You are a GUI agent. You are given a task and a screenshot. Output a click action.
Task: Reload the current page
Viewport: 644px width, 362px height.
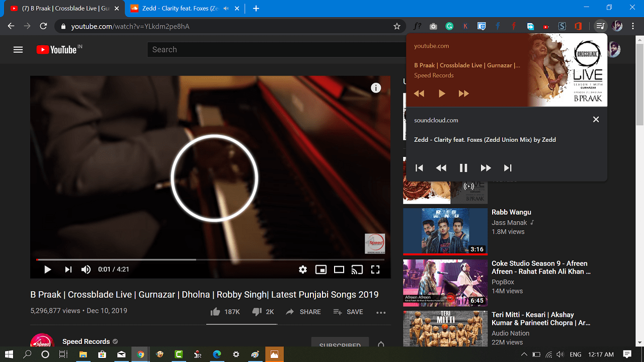click(43, 26)
